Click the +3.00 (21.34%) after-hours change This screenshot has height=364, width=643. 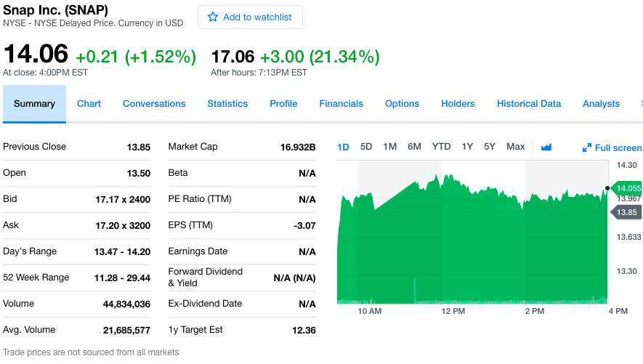[x=320, y=57]
